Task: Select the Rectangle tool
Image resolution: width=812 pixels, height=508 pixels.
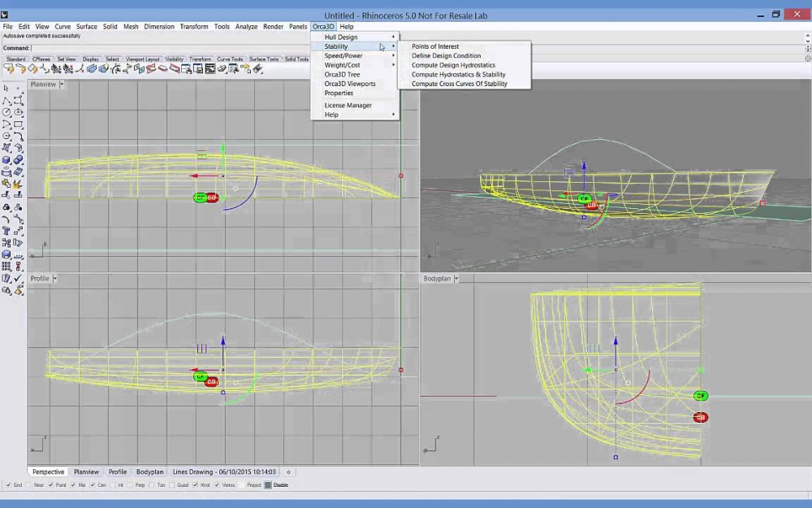Action: (x=18, y=124)
